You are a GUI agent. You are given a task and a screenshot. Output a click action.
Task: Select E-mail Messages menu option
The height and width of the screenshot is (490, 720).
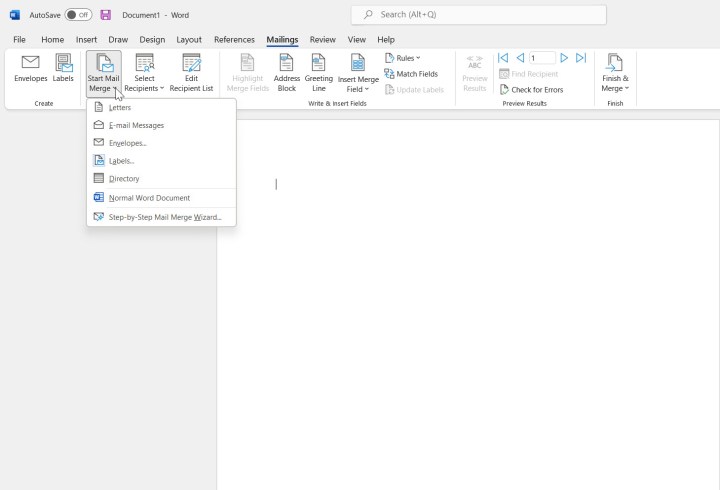click(136, 125)
